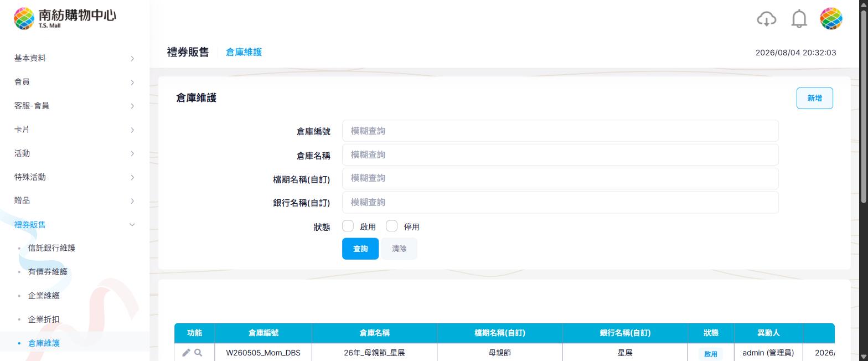Screen dimensions: 868x361
Task: Focus the 銀行名稱(自訂) input field
Action: pyautogui.click(x=560, y=202)
